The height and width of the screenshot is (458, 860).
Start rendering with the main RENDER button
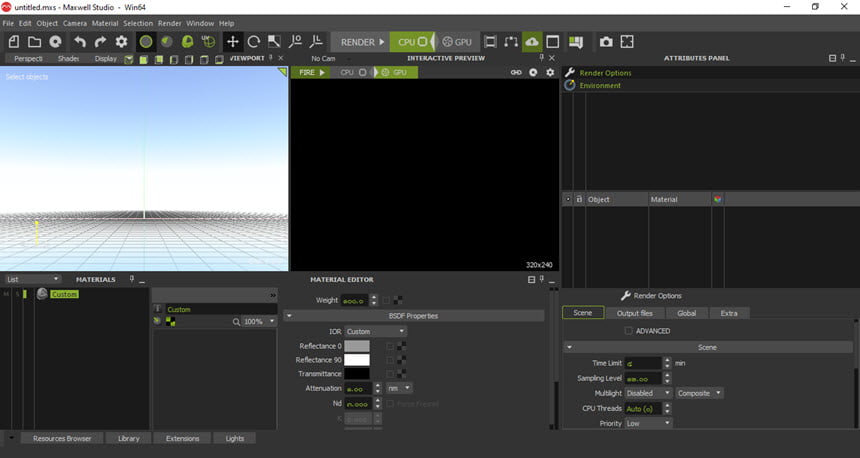click(360, 42)
